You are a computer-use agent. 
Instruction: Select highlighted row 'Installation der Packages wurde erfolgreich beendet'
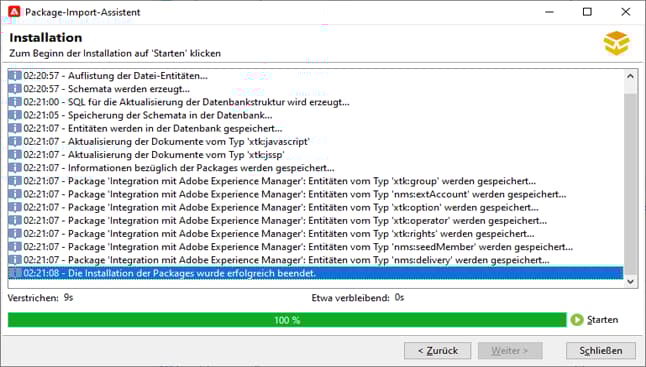(x=316, y=273)
